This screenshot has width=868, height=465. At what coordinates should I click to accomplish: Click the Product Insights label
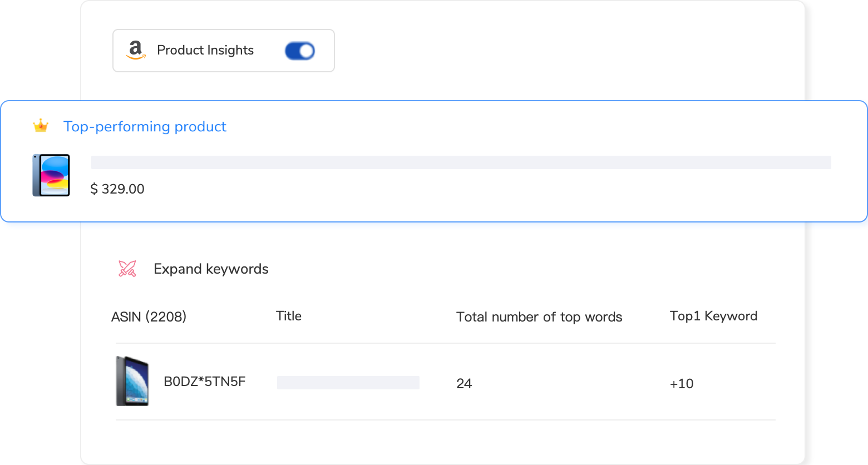pos(205,51)
